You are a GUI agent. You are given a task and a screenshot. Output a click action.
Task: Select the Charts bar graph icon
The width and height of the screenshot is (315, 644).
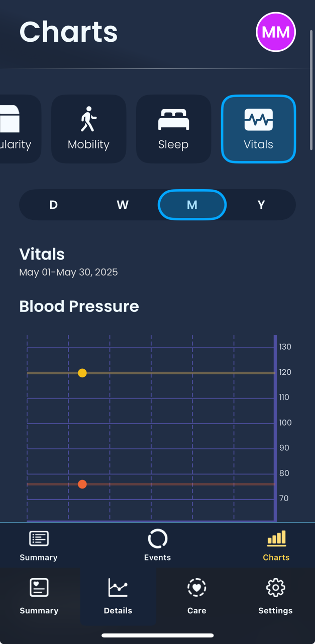click(x=276, y=537)
